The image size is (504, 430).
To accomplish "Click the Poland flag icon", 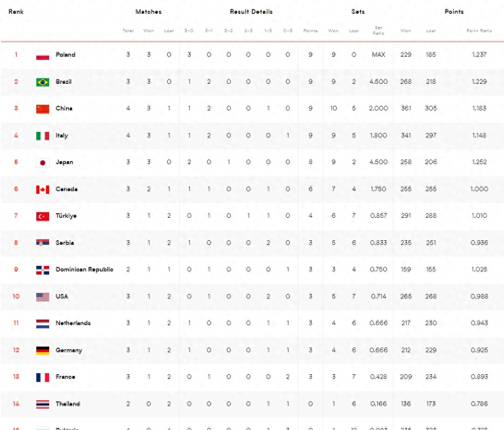I will pyautogui.click(x=42, y=55).
